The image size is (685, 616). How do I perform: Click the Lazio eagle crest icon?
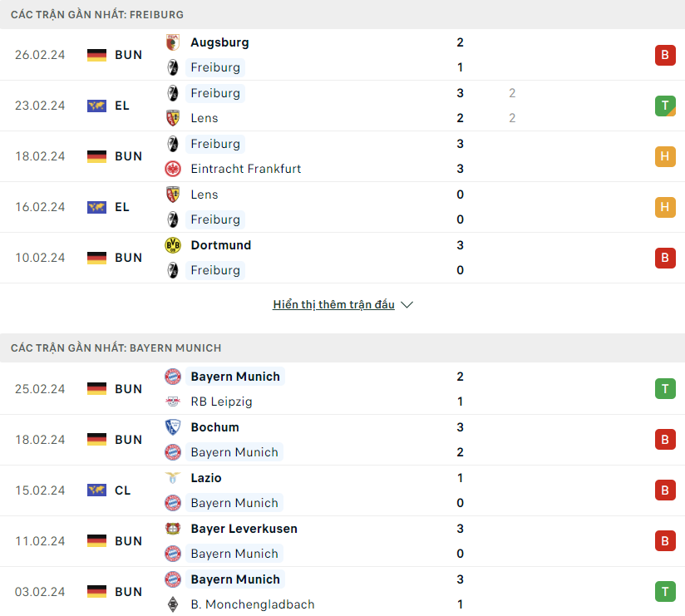pos(173,478)
